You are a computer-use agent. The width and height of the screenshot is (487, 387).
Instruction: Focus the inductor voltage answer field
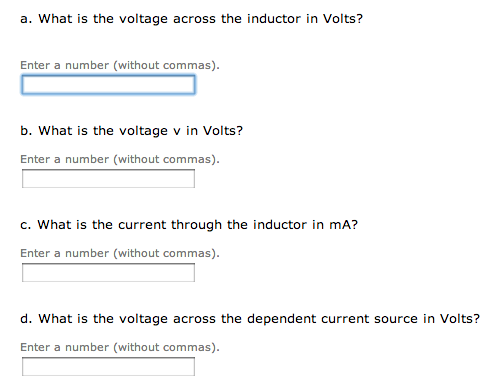[108, 85]
